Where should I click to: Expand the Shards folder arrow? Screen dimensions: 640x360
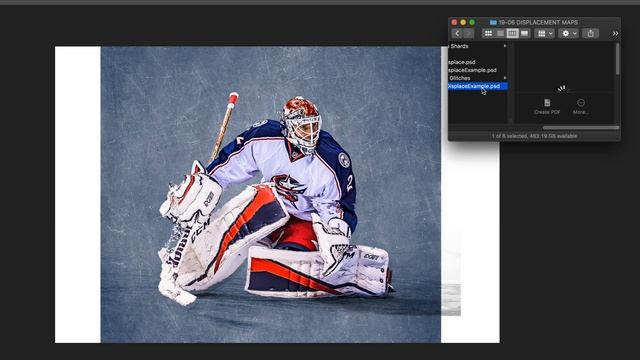[x=505, y=46]
